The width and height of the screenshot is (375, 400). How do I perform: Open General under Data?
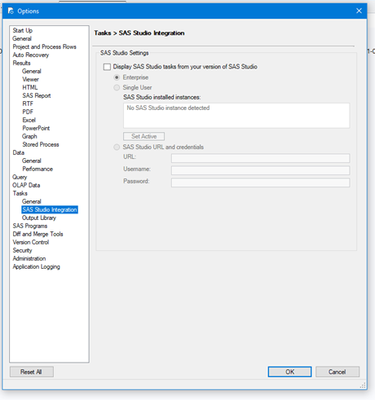pos(32,161)
